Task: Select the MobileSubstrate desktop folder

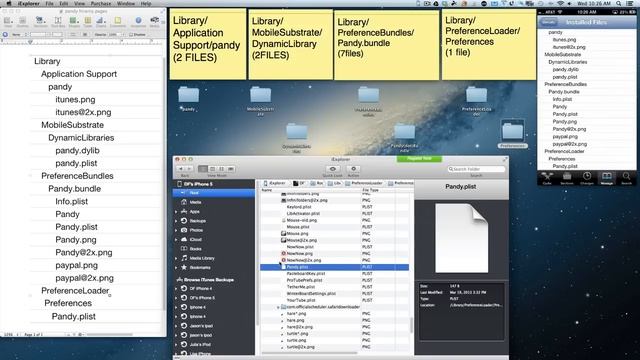Action: [x=260, y=95]
